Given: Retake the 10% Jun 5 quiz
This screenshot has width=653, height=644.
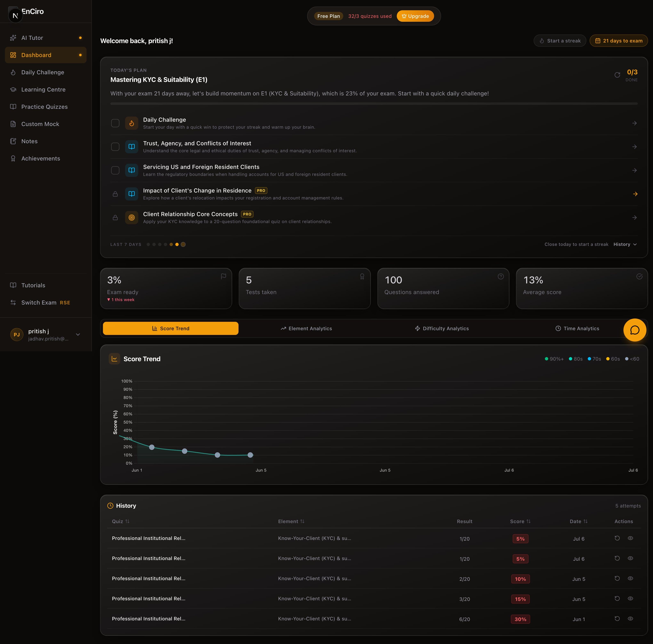Looking at the screenshot, I should tap(617, 578).
